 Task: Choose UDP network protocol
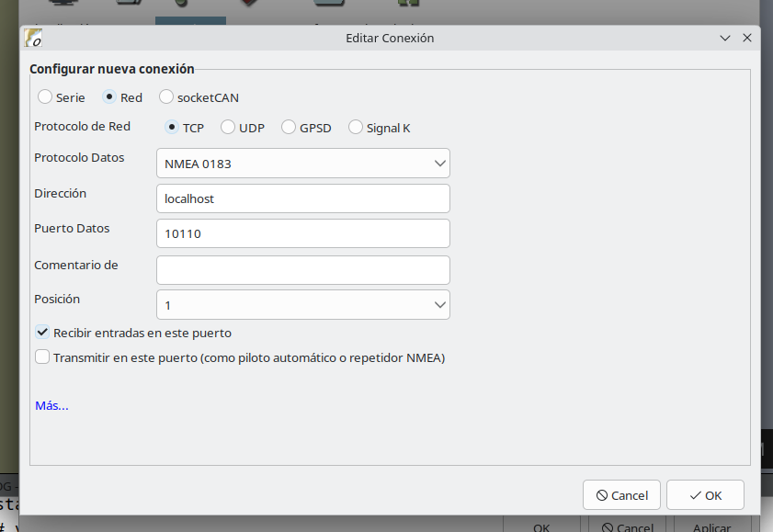tap(228, 128)
